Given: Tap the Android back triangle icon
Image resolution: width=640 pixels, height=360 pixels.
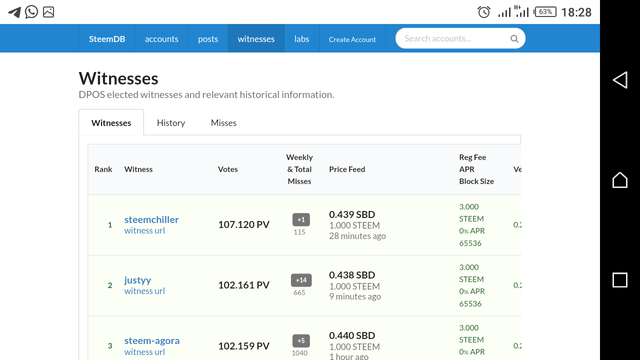Looking at the screenshot, I should click(620, 80).
